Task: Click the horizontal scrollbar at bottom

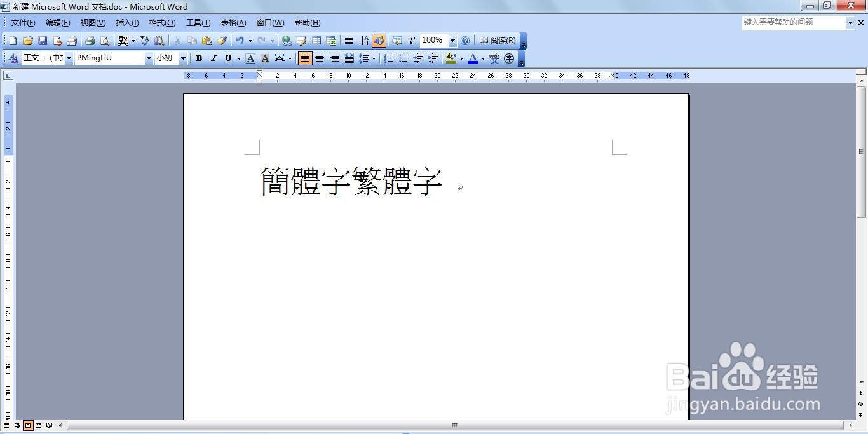Action: (455, 426)
